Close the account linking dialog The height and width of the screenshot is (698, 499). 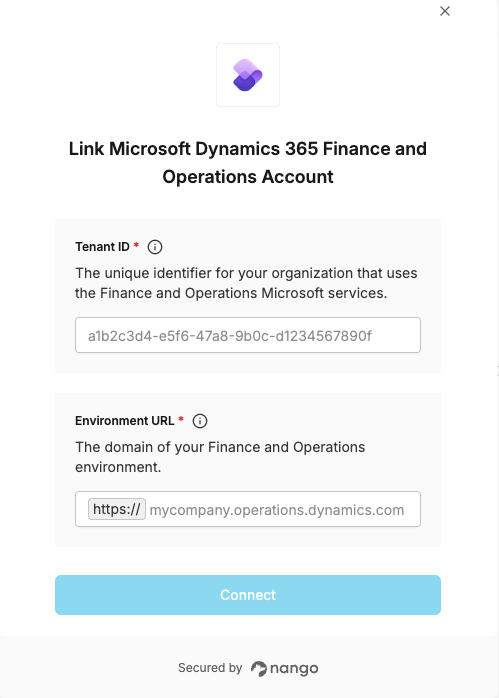click(x=445, y=11)
